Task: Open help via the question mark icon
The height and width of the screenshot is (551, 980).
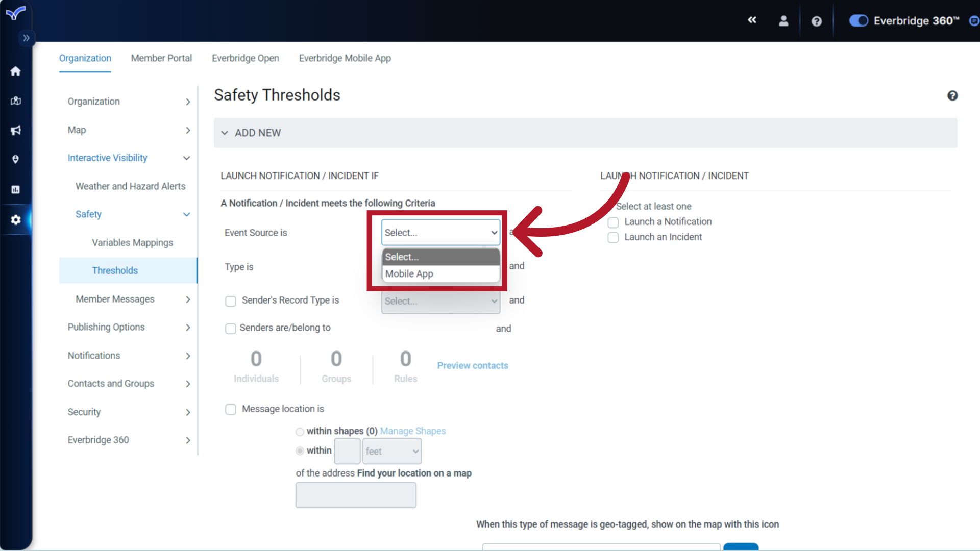Action: (816, 20)
